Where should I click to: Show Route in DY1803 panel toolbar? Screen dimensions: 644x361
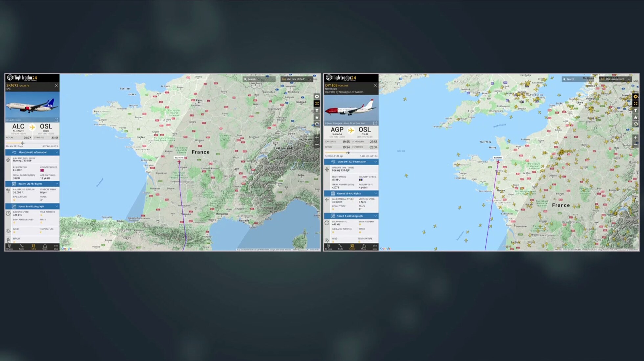point(340,247)
